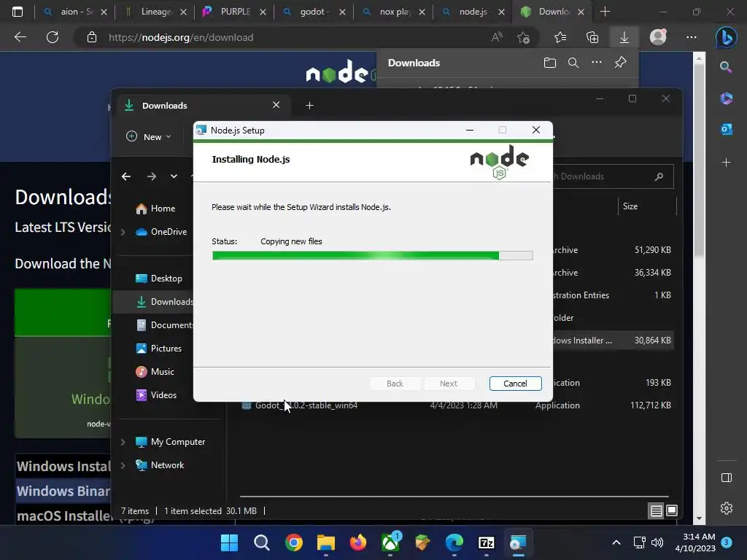Viewport: 747px width, 560px height.
Task: Switch File Explorer to details view
Action: point(656,511)
